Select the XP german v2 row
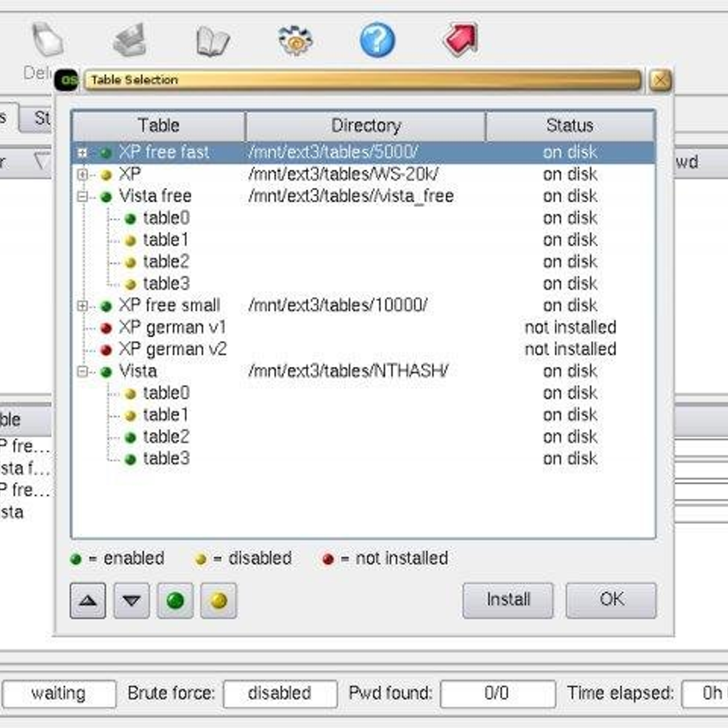The image size is (728, 728). point(364,349)
